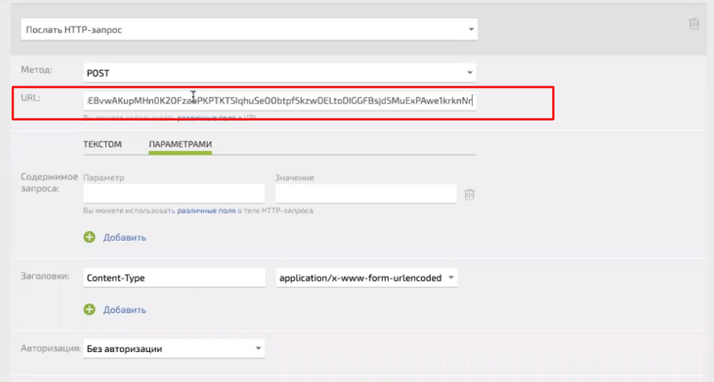Open the "Послать HTTP-запрос" action dropdown
Image resolution: width=714 pixels, height=382 pixels.
[x=249, y=30]
